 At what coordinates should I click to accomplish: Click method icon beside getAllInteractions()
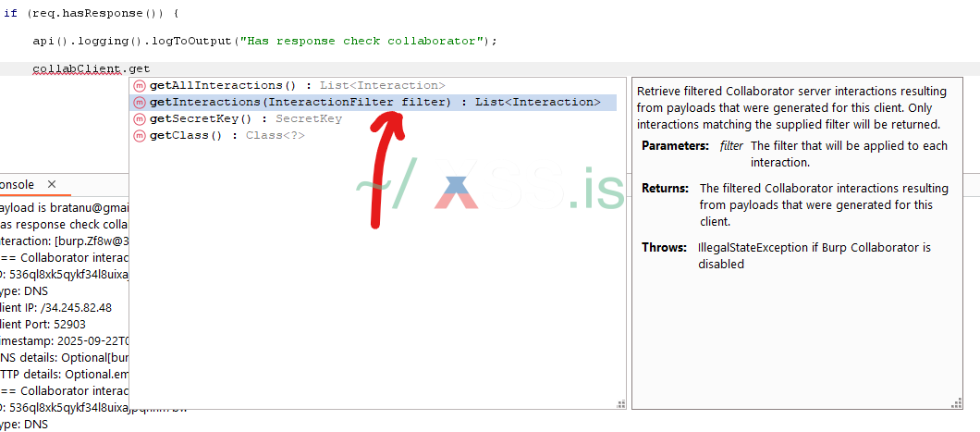click(x=140, y=86)
